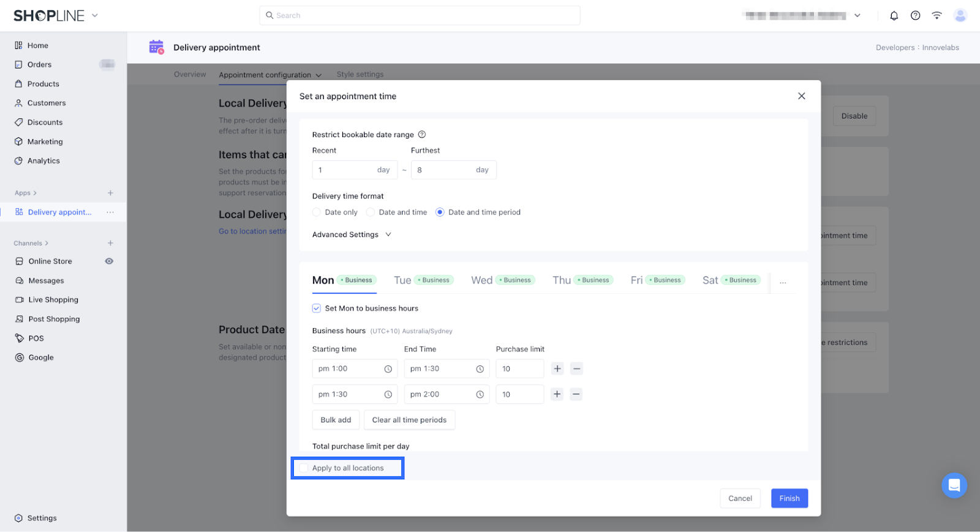Viewport: 980px width, 532px height.
Task: Click the bookable date range info icon
Action: click(421, 135)
